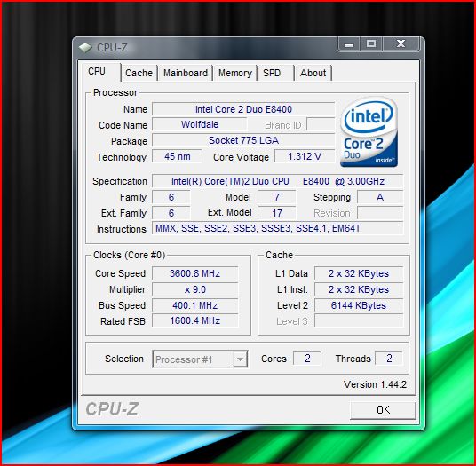Click the Specification field text
Image resolution: width=476 pixels, height=466 pixels.
click(x=277, y=181)
